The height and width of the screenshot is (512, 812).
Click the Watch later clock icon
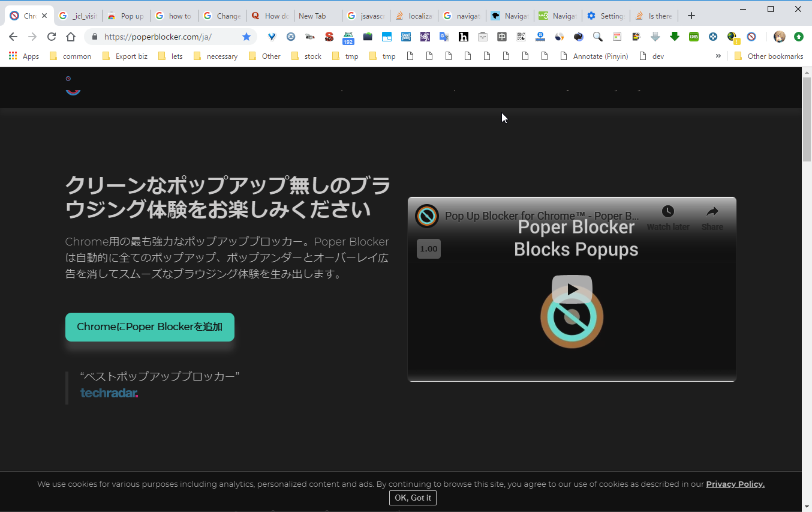(667, 217)
